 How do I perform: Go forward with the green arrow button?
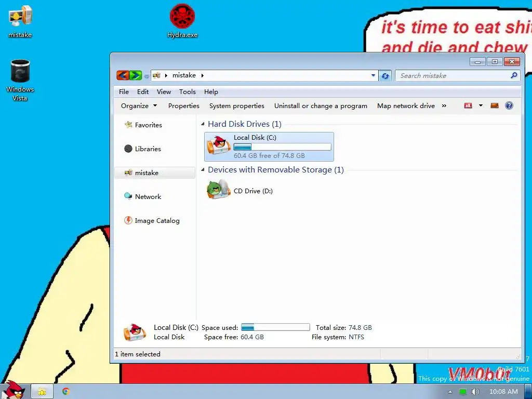click(136, 75)
